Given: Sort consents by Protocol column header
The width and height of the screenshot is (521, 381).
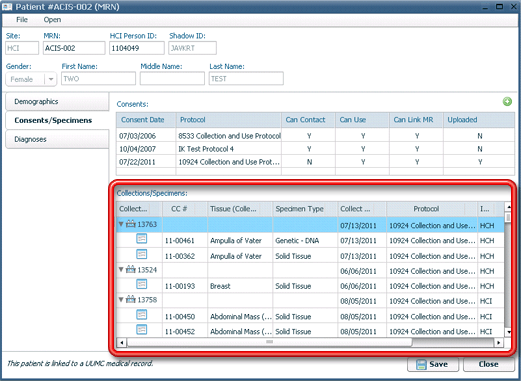Looking at the screenshot, I should coord(229,120).
